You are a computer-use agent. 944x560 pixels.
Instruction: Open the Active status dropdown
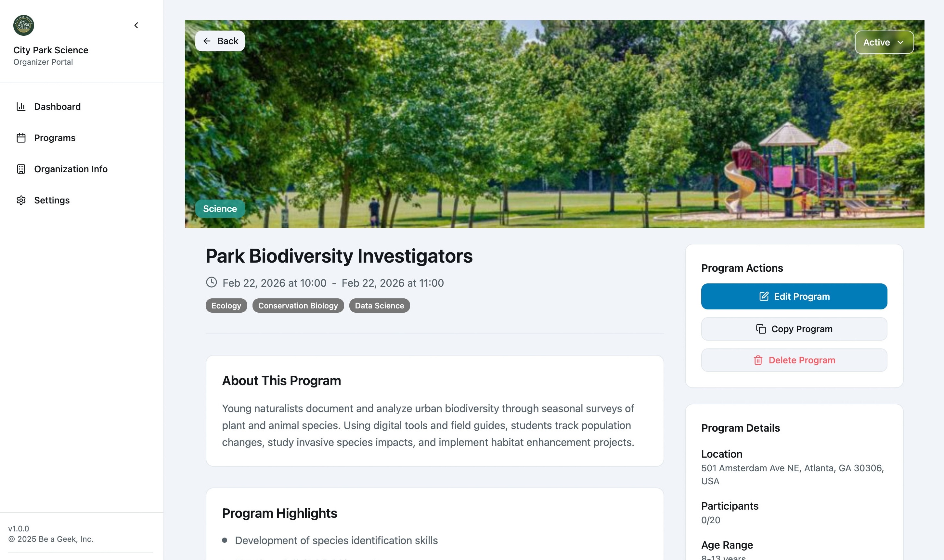click(884, 42)
